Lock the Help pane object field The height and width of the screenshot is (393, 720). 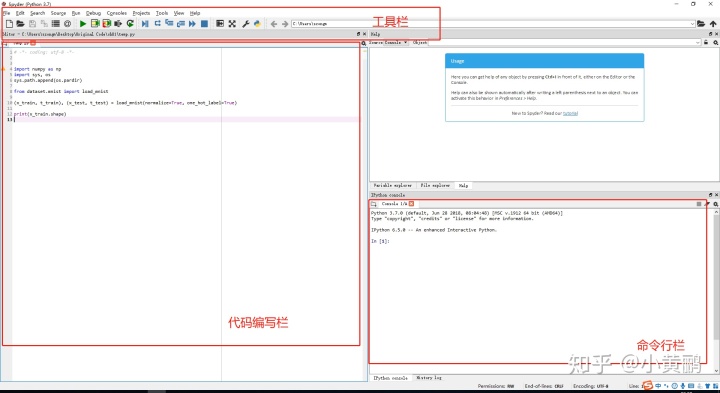[706, 42]
